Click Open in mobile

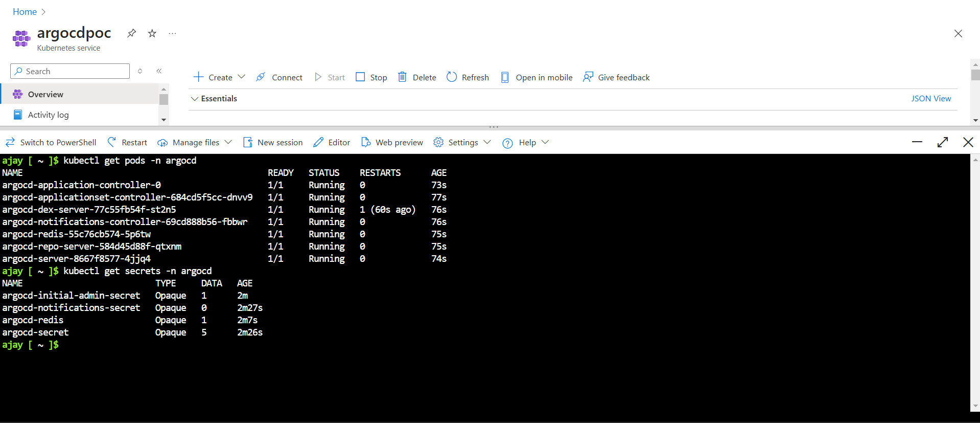click(x=536, y=77)
